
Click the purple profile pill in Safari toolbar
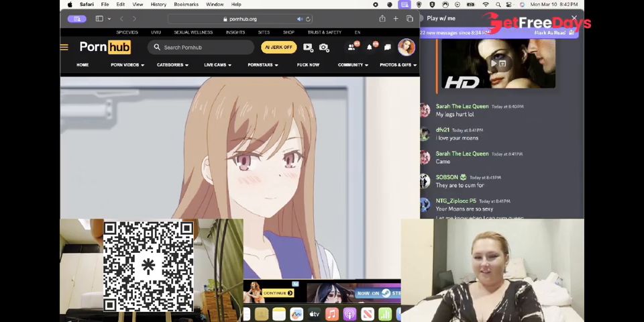pyautogui.click(x=76, y=19)
